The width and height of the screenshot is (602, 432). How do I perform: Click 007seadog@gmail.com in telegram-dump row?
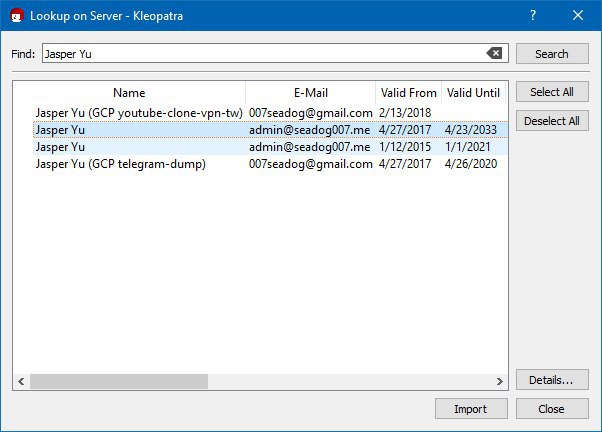pyautogui.click(x=311, y=164)
